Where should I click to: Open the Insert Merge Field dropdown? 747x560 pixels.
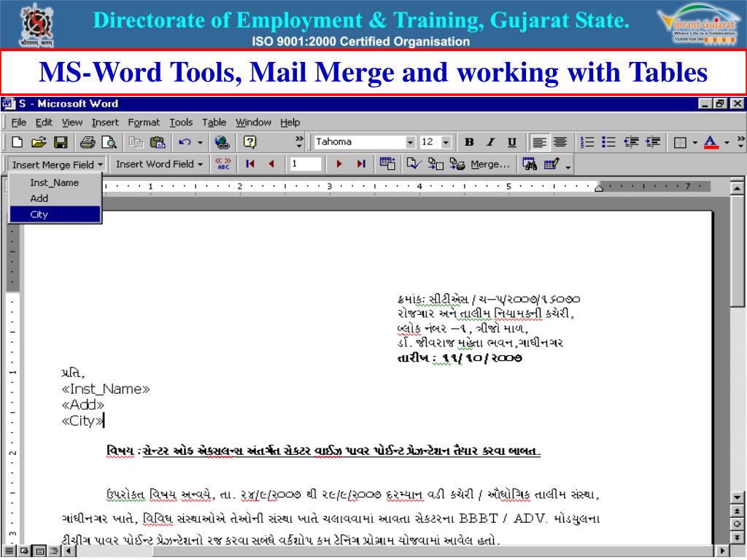pyautogui.click(x=57, y=165)
